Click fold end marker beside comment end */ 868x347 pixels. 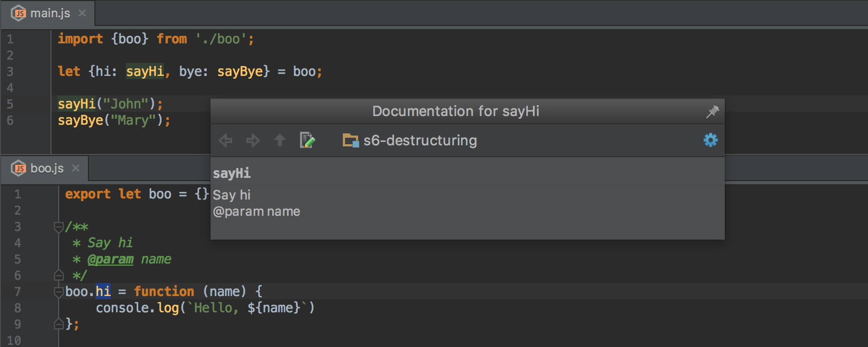[59, 275]
